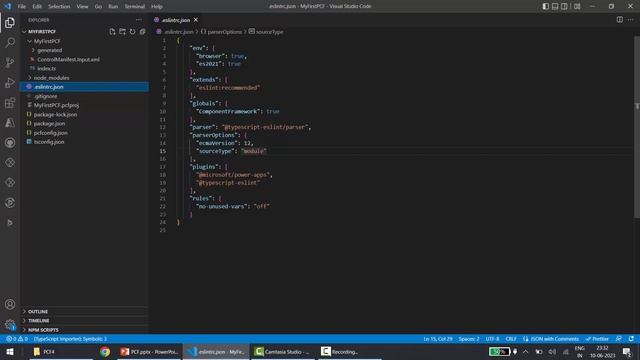This screenshot has height=360, width=640.
Task: Click the Prettier status bar item
Action: 597,339
